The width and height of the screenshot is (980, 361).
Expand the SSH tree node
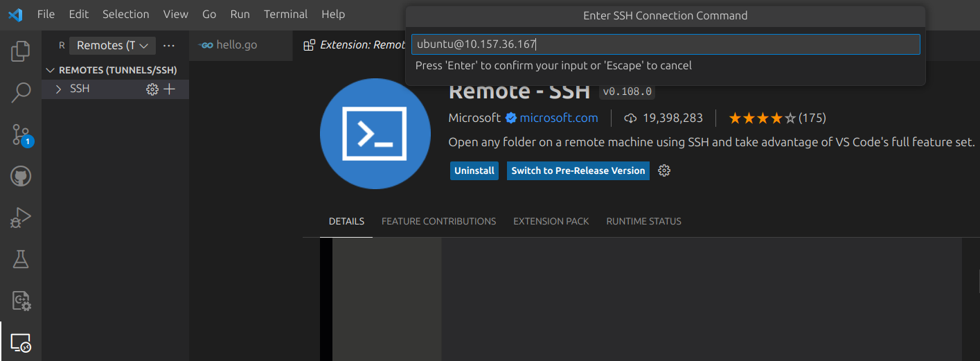pos(58,89)
